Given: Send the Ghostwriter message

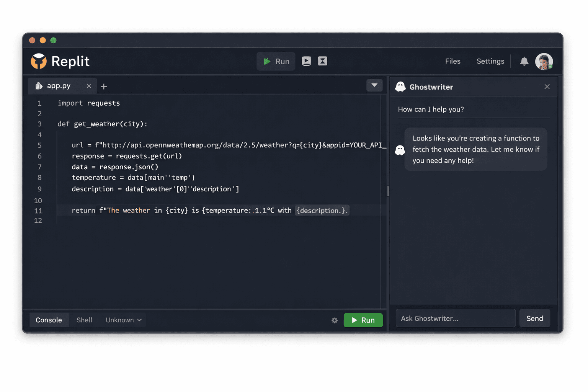Looking at the screenshot, I should [x=535, y=318].
